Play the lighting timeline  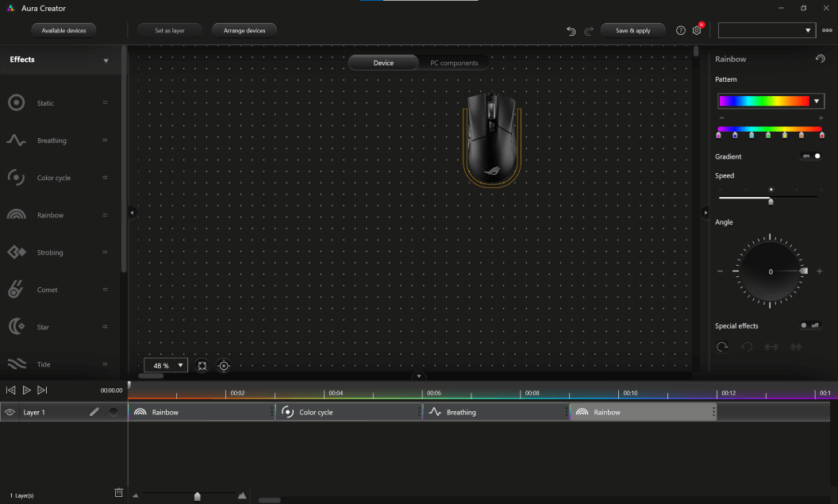pyautogui.click(x=26, y=391)
